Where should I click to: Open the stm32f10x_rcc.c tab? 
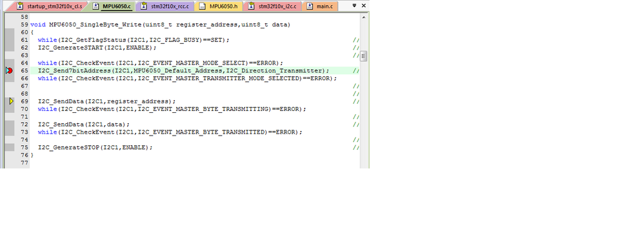point(165,6)
